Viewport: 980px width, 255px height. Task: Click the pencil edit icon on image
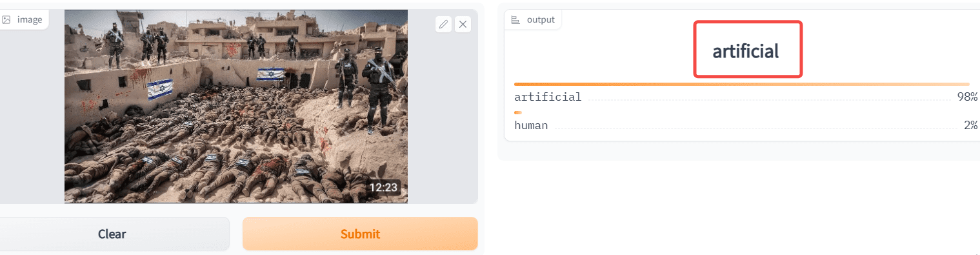point(443,25)
